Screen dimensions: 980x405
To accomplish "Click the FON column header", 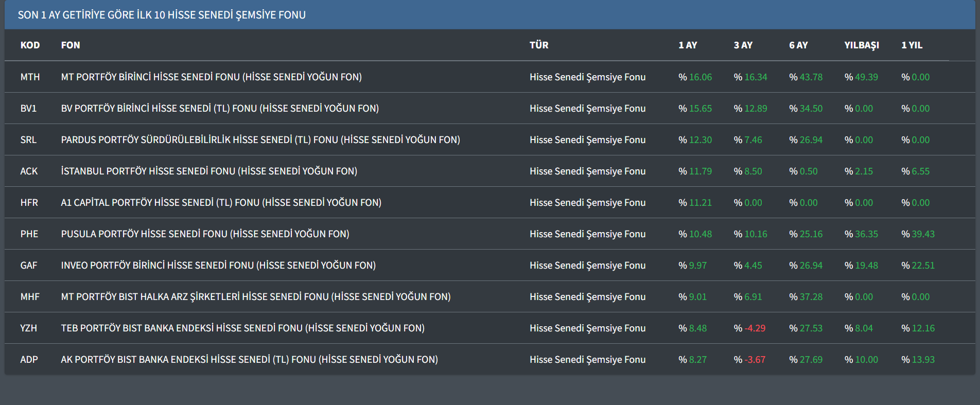I will [x=71, y=45].
